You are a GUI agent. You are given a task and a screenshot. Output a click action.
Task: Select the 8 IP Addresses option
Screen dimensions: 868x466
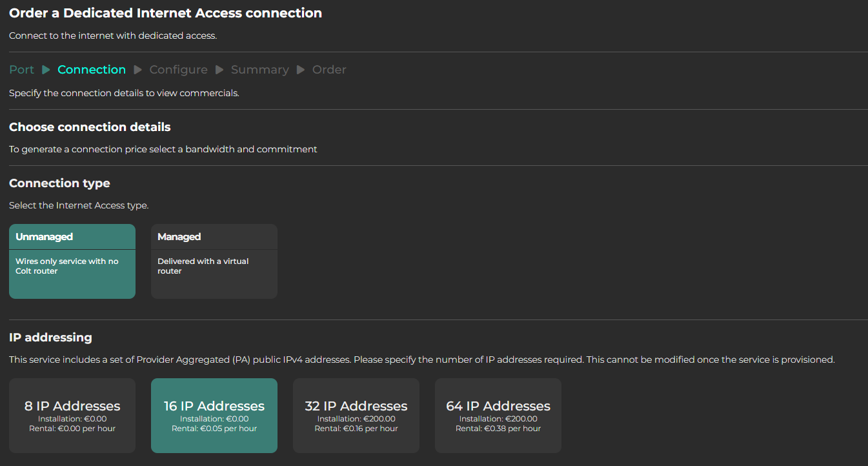pos(72,415)
